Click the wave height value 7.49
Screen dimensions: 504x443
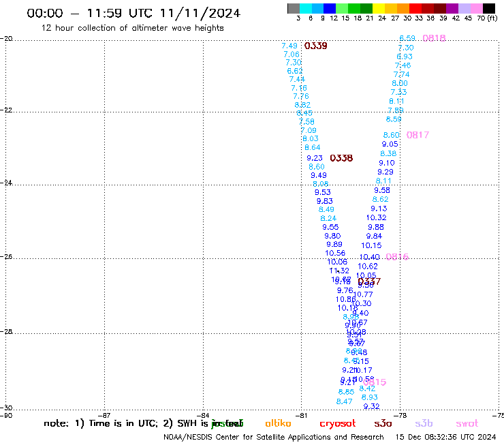point(289,46)
